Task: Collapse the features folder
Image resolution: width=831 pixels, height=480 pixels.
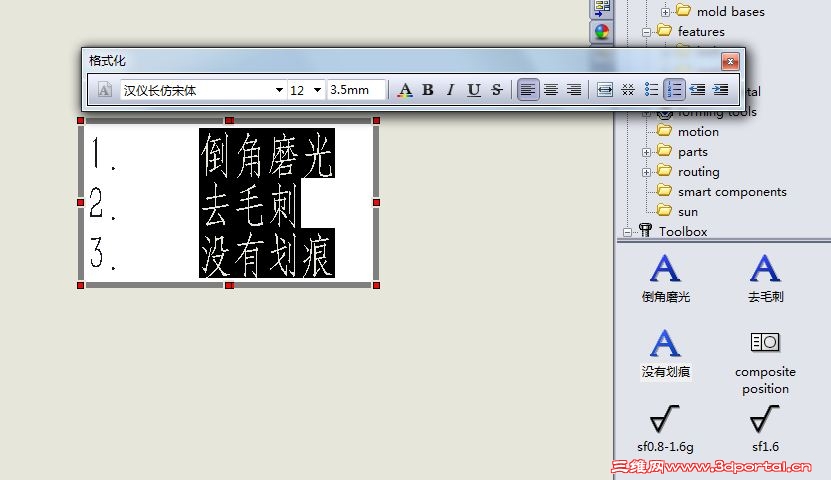Action: point(646,32)
